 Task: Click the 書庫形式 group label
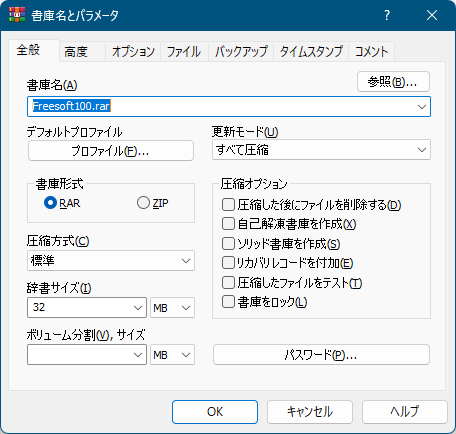pyautogui.click(x=59, y=184)
